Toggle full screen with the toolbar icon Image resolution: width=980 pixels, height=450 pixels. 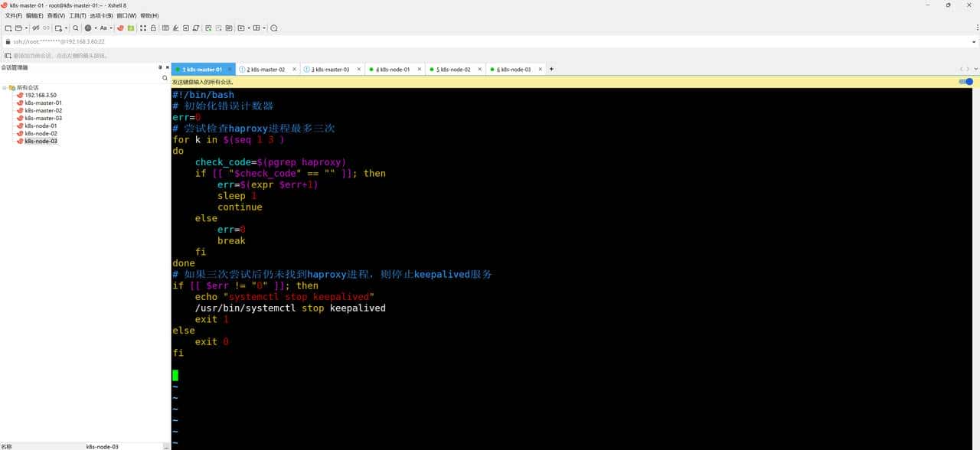[142, 28]
